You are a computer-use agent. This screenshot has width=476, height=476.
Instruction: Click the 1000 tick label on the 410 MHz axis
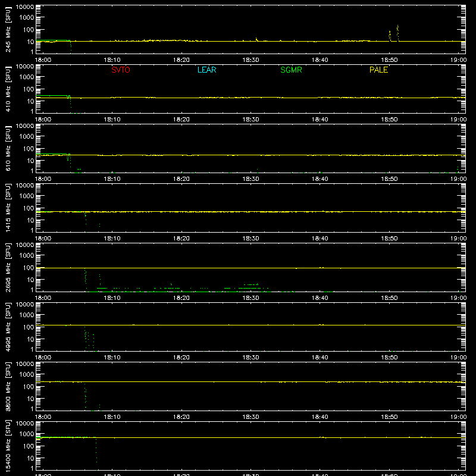coord(27,77)
